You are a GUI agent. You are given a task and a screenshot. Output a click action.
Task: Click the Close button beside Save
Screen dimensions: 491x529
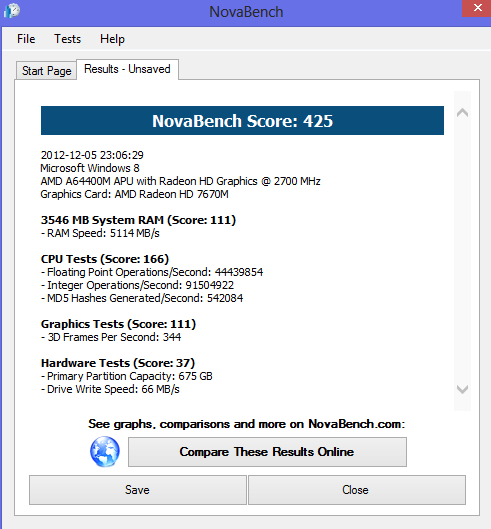click(x=357, y=490)
